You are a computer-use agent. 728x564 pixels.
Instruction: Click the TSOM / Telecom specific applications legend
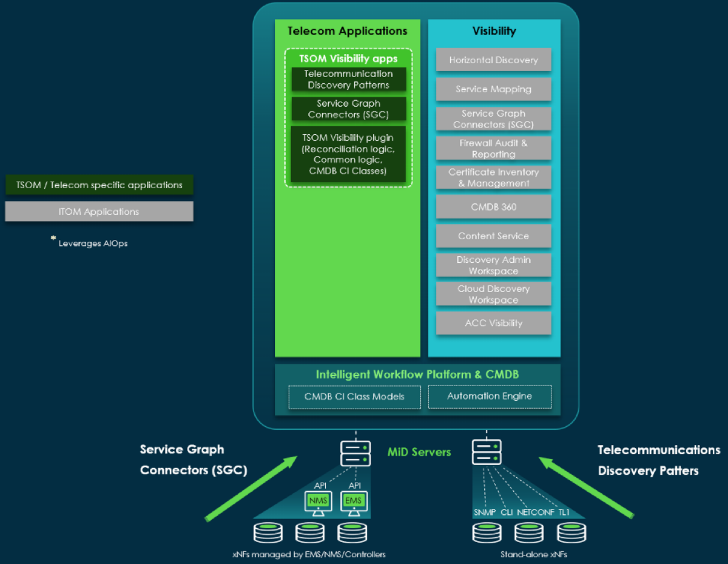[99, 185]
